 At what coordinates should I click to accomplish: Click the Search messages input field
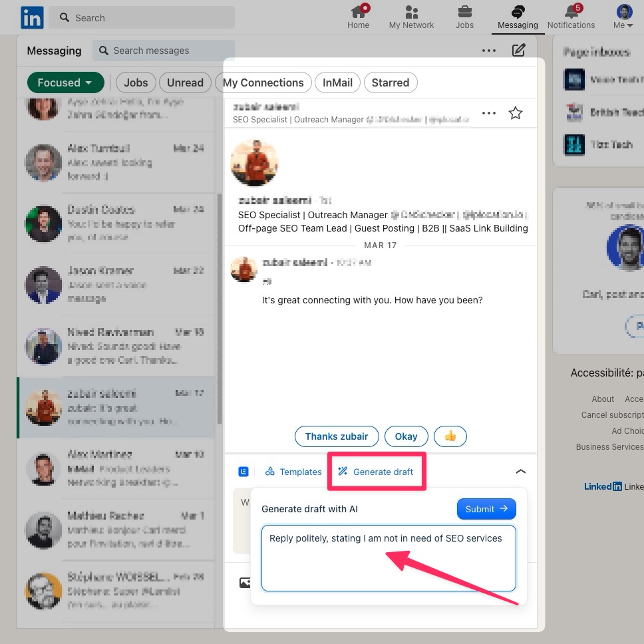tap(163, 51)
